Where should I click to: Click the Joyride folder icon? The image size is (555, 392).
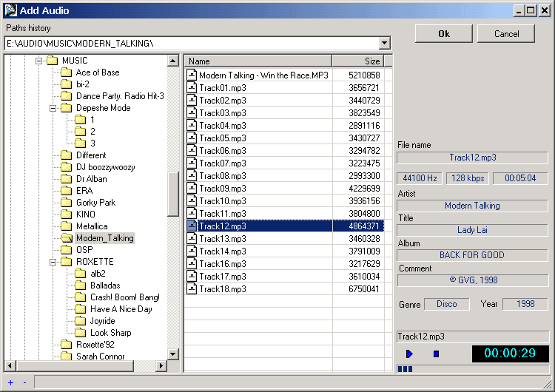81,321
